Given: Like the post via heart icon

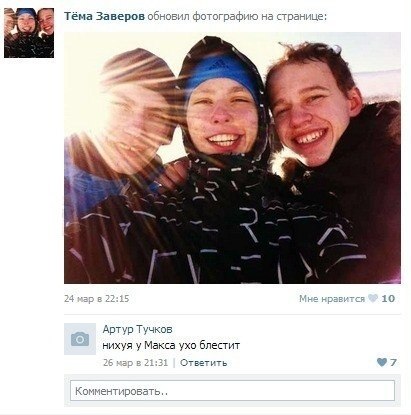Looking at the screenshot, I should tap(373, 298).
